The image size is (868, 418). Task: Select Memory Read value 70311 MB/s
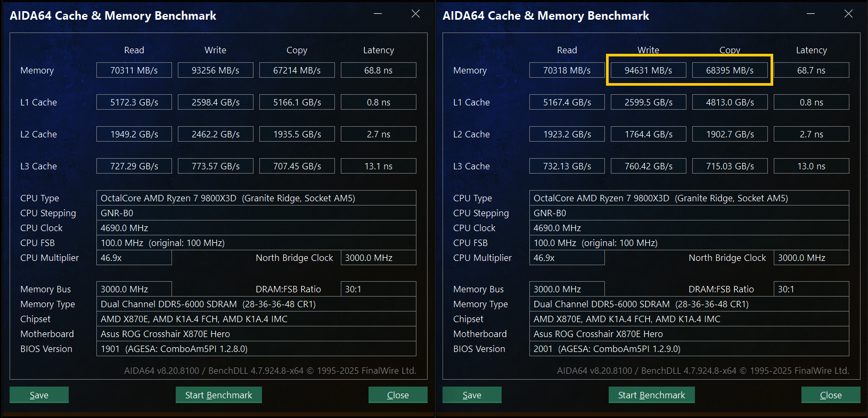(134, 70)
